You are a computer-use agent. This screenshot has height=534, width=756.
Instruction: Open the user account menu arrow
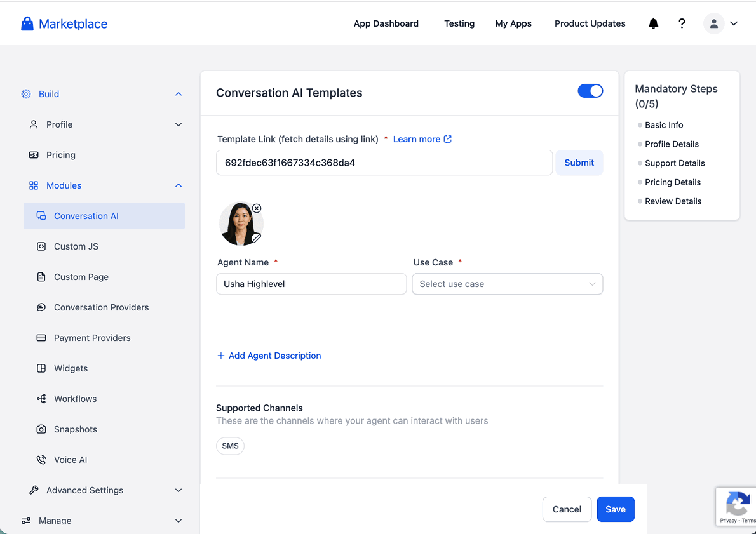point(734,23)
